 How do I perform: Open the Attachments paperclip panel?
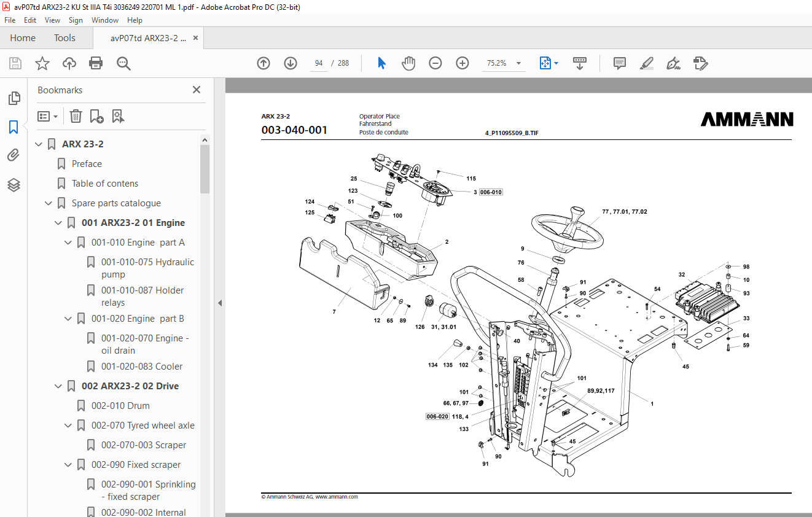(x=14, y=155)
